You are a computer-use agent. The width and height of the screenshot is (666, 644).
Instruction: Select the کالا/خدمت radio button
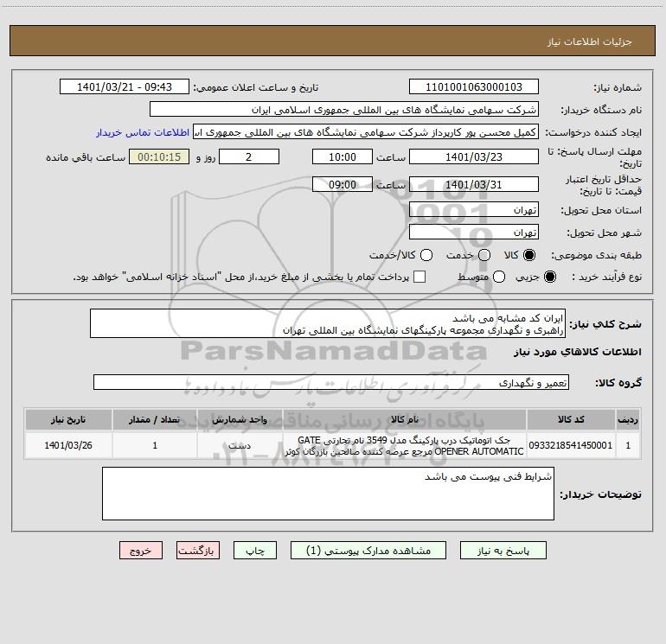pos(426,255)
